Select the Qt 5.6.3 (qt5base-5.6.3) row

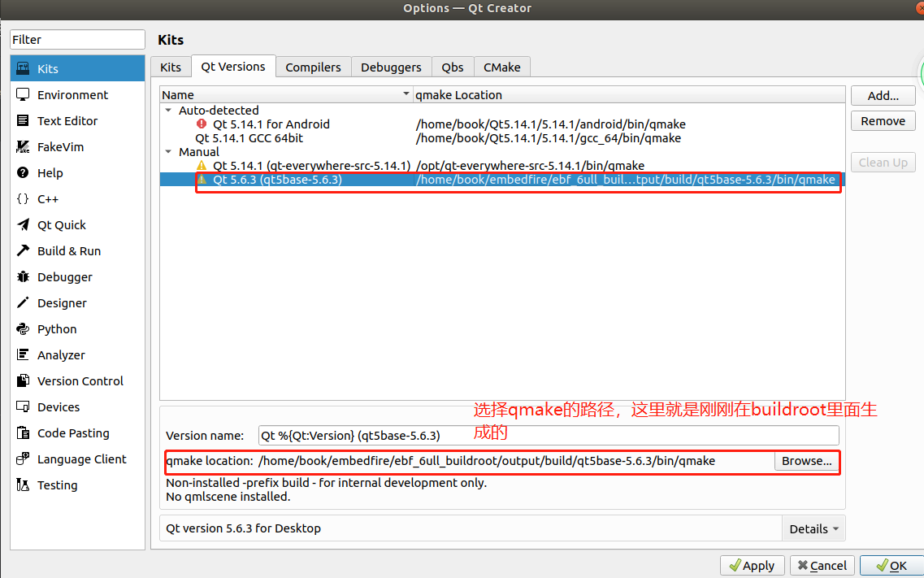click(x=502, y=179)
